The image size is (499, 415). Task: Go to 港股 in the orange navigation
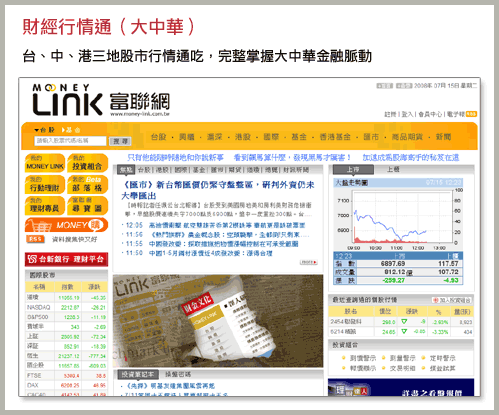[243, 137]
